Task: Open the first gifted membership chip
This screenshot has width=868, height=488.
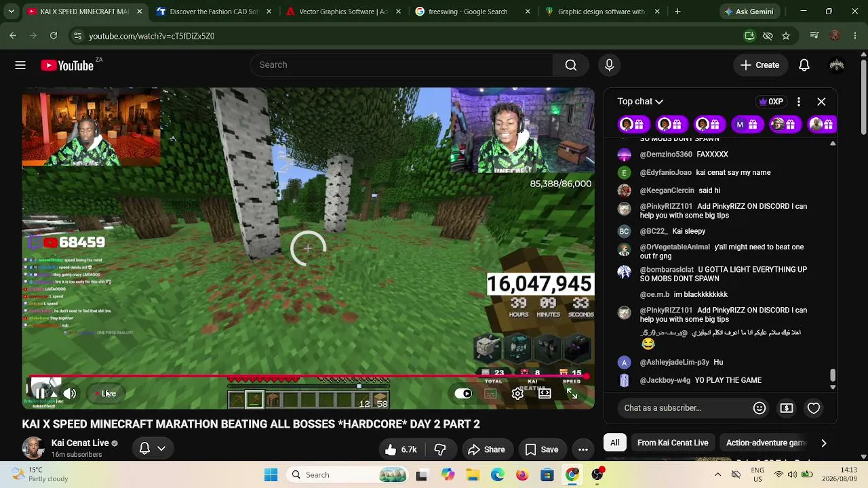Action: 633,125
